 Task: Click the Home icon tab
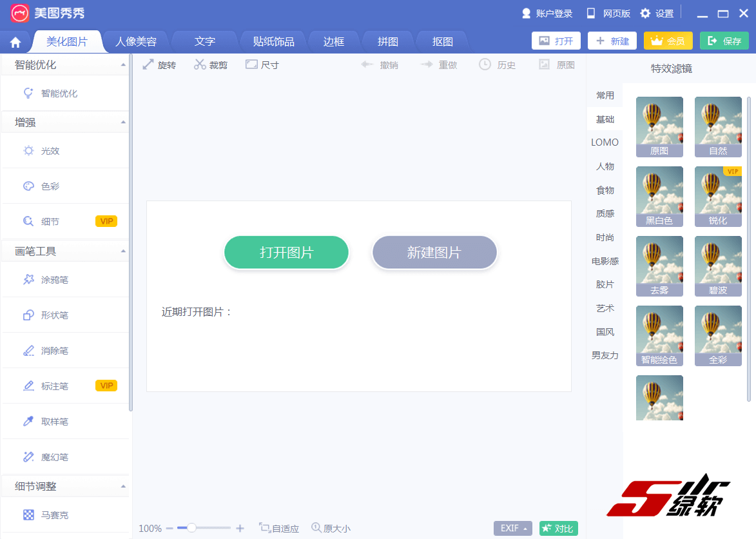click(15, 43)
